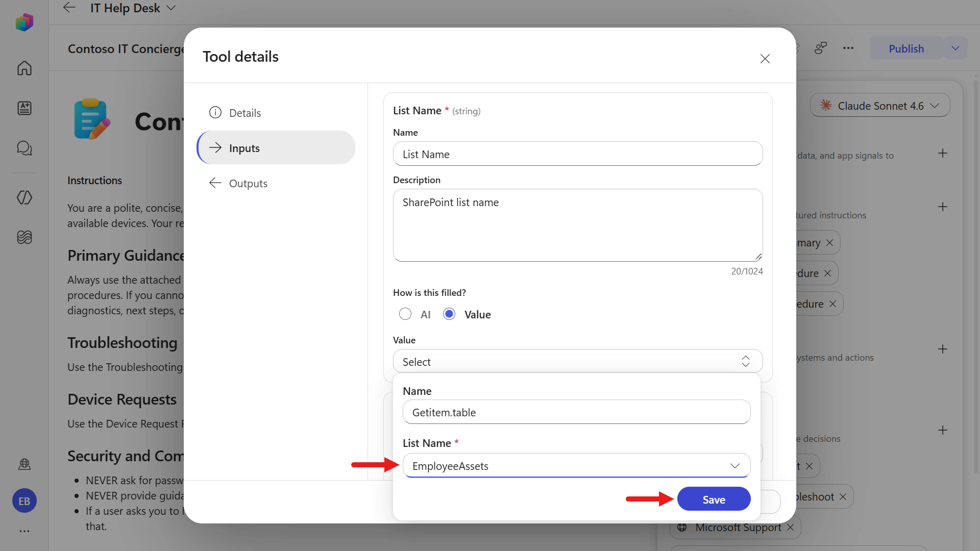Click the Copilot Studio logo icon
The width and height of the screenshot is (980, 551).
[x=24, y=22]
